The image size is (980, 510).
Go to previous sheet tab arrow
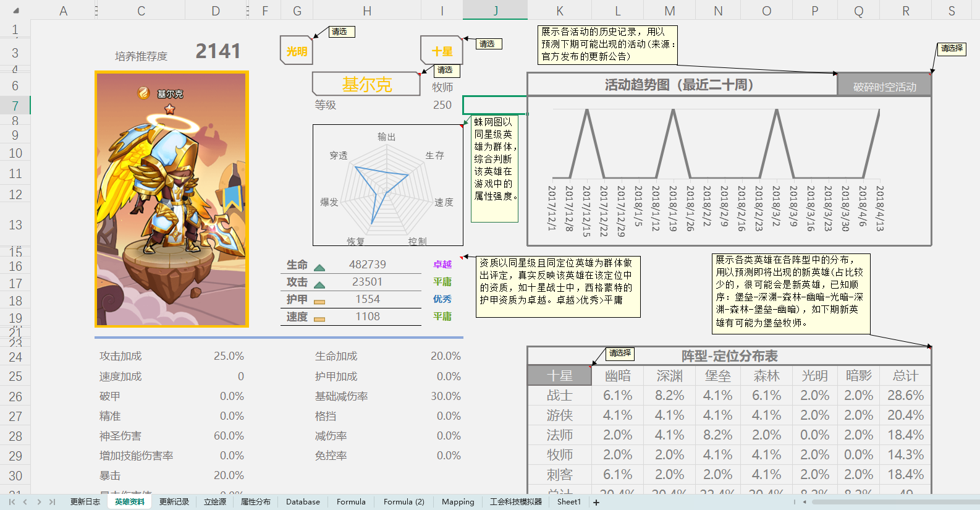[x=25, y=502]
